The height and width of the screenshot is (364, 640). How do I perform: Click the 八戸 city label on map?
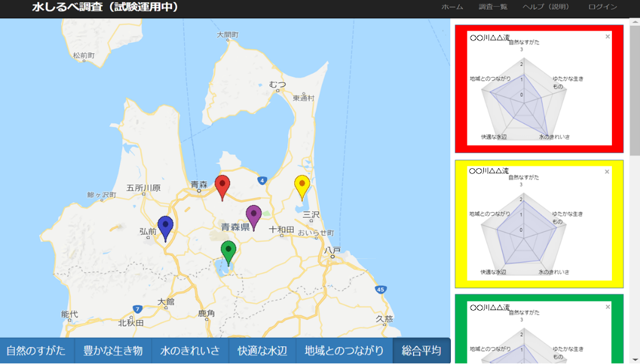pos(333,250)
